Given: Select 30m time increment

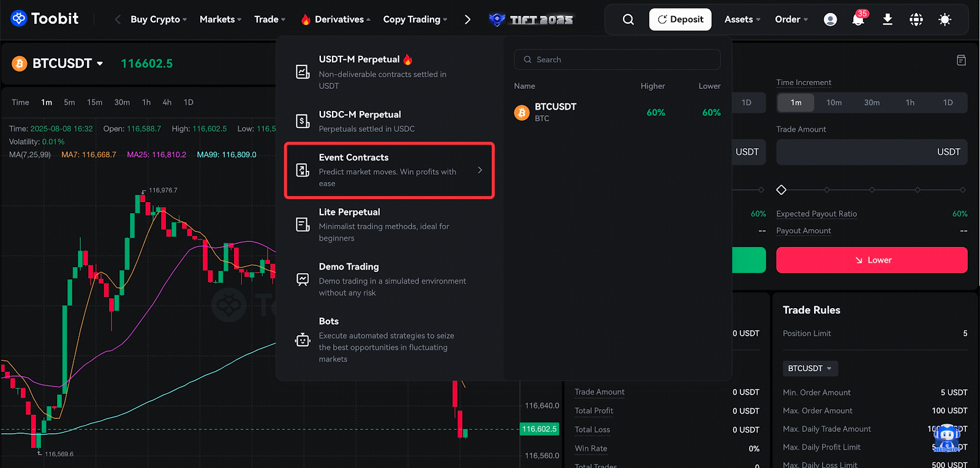Looking at the screenshot, I should pyautogui.click(x=872, y=102).
